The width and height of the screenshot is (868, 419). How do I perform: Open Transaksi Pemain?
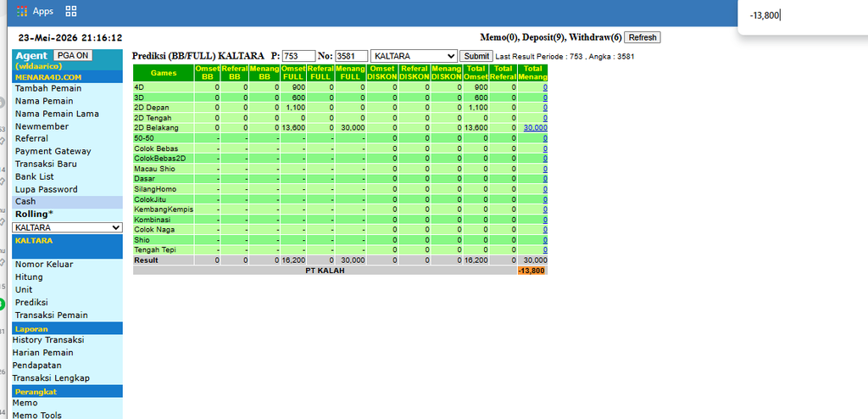pyautogui.click(x=52, y=316)
